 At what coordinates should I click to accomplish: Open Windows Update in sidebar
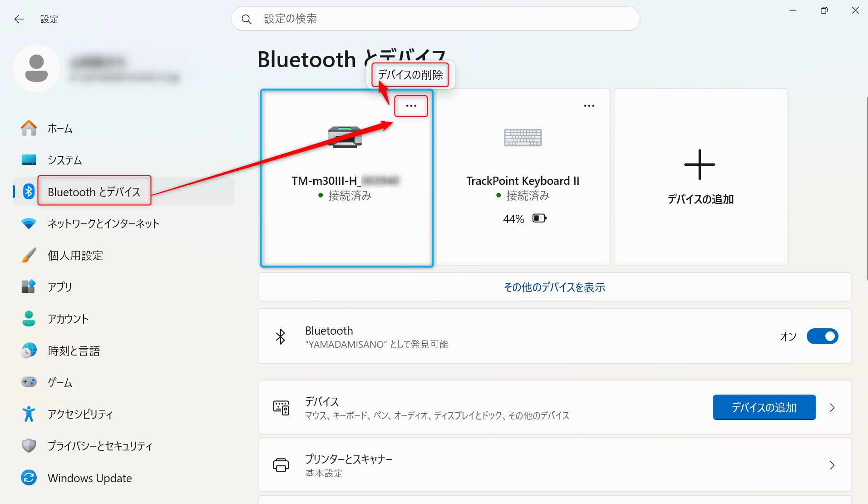pyautogui.click(x=123, y=478)
